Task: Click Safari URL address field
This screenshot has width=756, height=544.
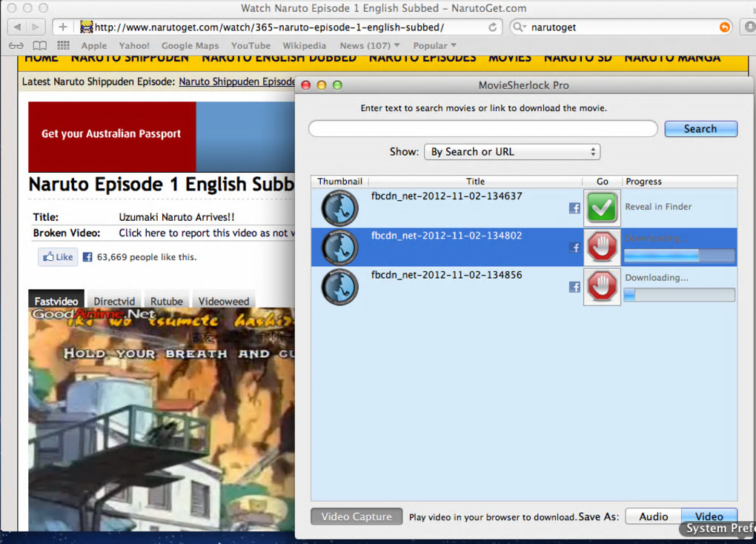Action: click(x=277, y=27)
